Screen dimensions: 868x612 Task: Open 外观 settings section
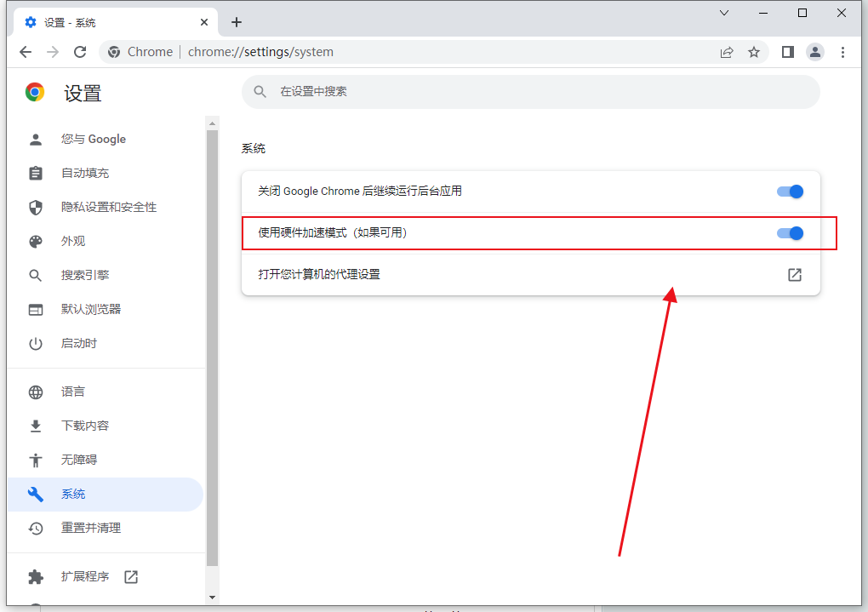[106, 242]
